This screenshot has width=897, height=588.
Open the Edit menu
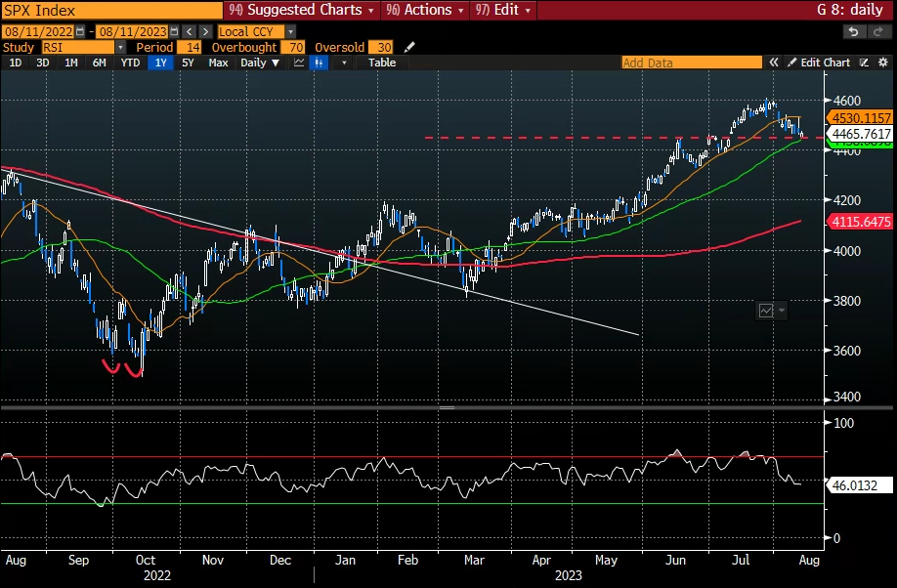[x=503, y=10]
